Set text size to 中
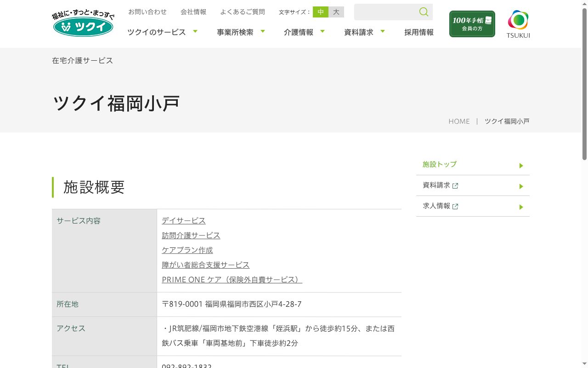This screenshot has height=368, width=588. [x=321, y=12]
